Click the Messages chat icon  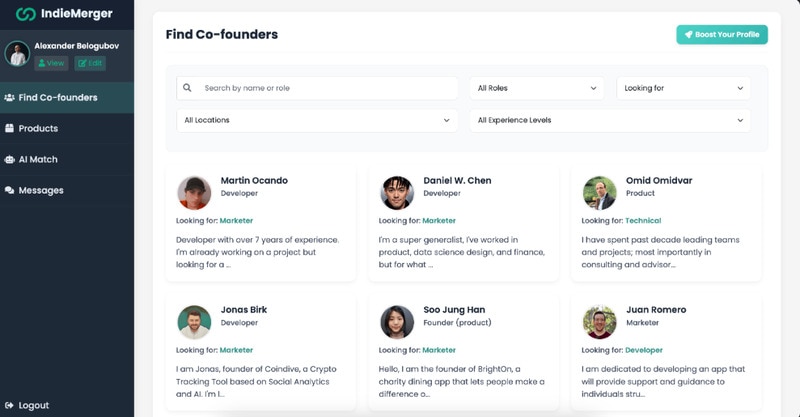pyautogui.click(x=9, y=190)
